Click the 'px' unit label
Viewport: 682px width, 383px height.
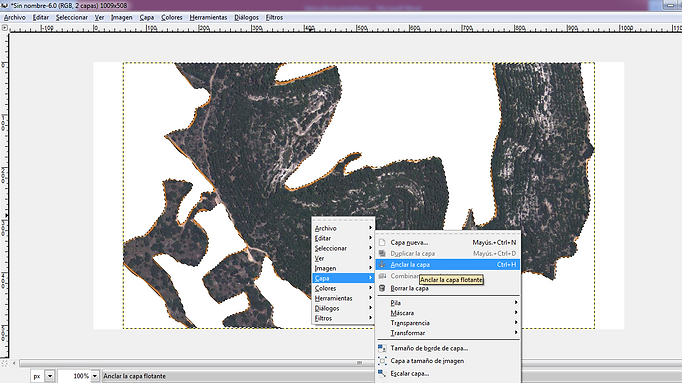37,376
